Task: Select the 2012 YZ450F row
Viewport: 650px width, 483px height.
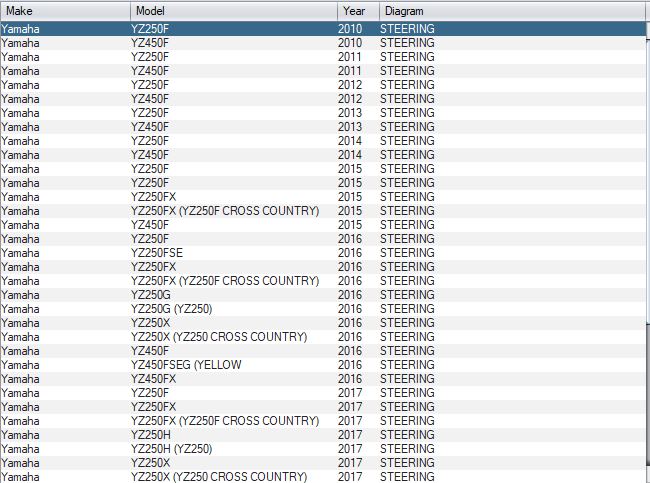Action: click(323, 99)
